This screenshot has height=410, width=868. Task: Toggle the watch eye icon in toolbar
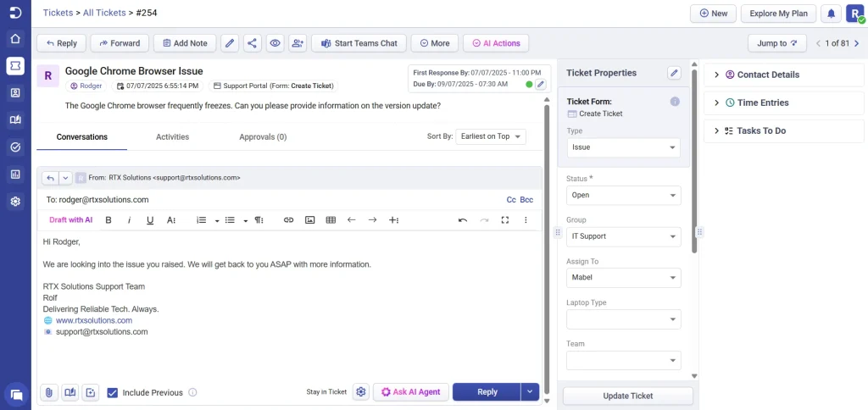pos(275,43)
